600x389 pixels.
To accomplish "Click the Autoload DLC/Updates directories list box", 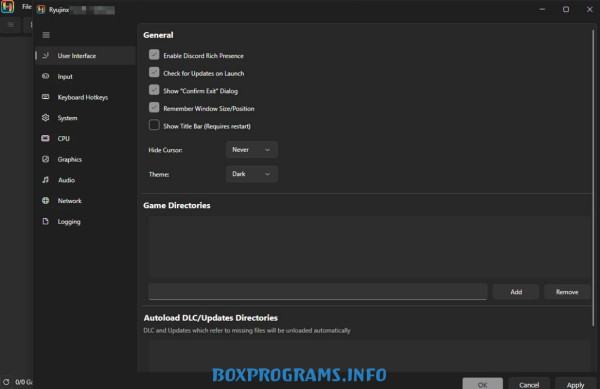I will [x=369, y=355].
